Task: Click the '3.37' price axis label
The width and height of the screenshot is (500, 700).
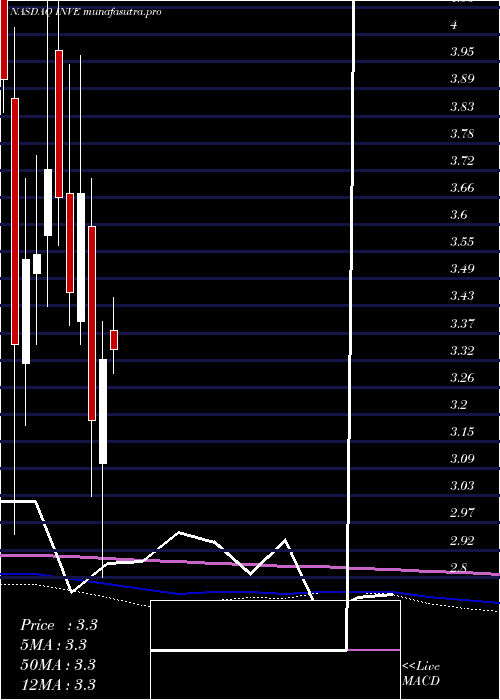Action: [x=462, y=323]
